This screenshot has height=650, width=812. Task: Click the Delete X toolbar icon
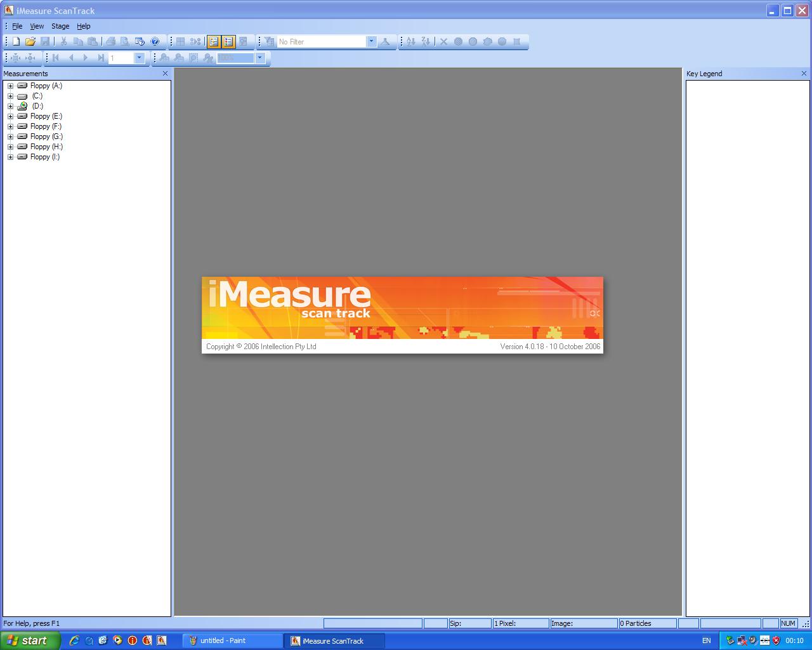(x=444, y=42)
